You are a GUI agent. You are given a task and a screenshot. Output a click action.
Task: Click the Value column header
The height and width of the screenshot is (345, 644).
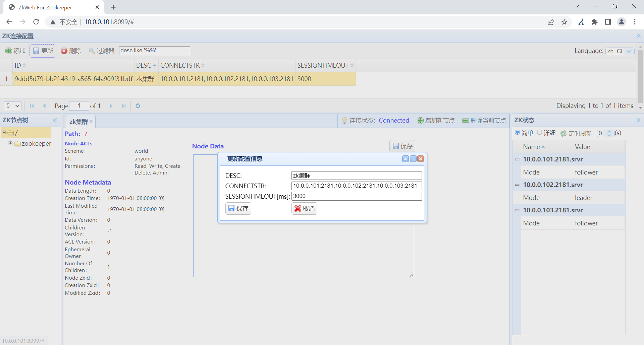(x=599, y=147)
